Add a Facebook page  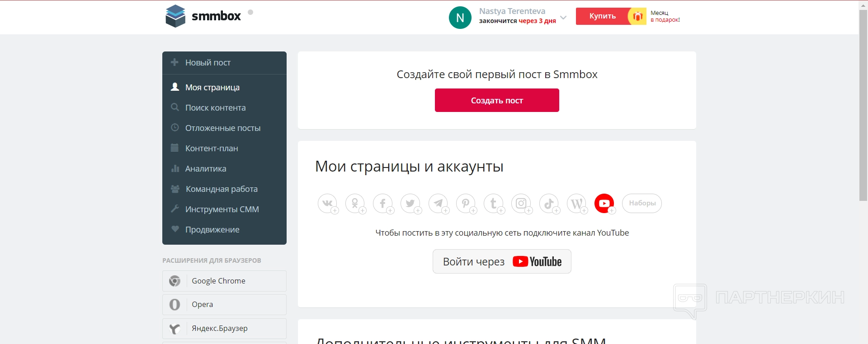[x=383, y=204]
